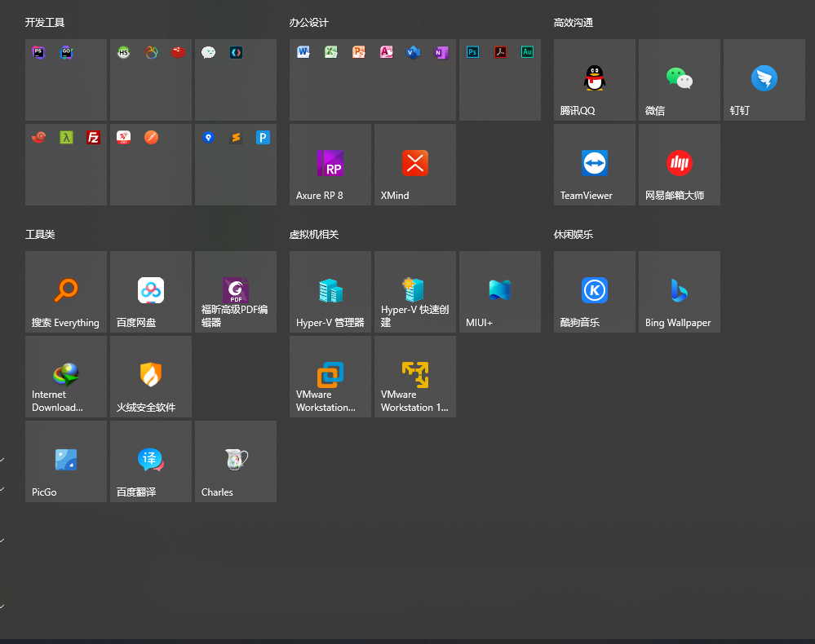Open the 腾讯QQ tile
The image size is (815, 644).
[595, 80]
